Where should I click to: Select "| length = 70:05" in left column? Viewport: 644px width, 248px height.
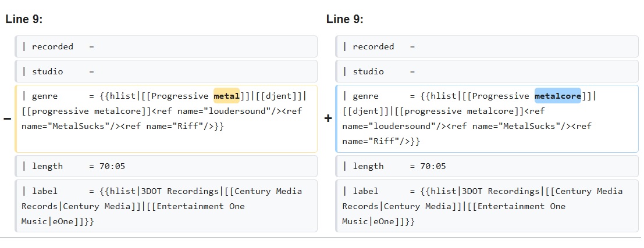(x=166, y=166)
